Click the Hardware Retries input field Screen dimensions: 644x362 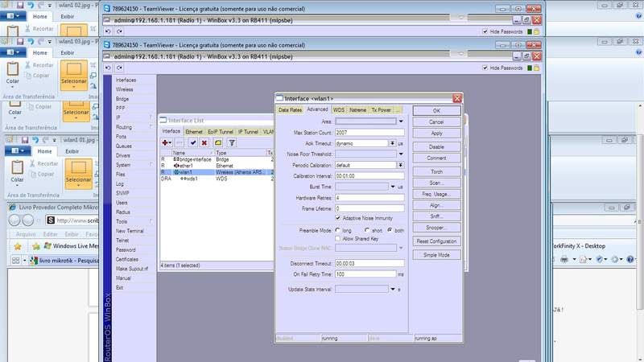click(x=369, y=198)
